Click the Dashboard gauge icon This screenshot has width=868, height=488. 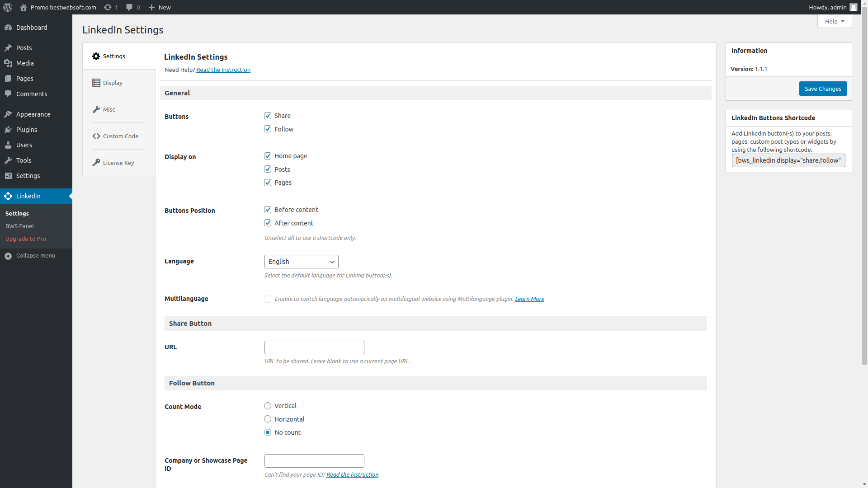8,28
